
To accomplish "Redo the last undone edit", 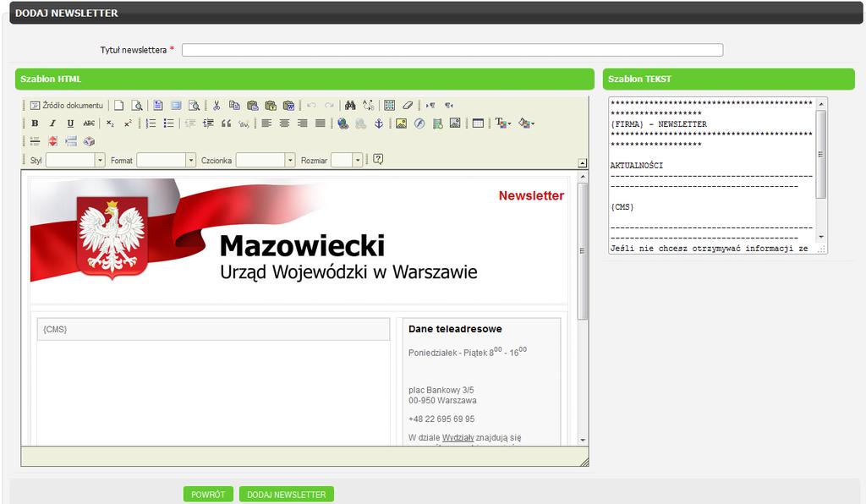I will [330, 106].
